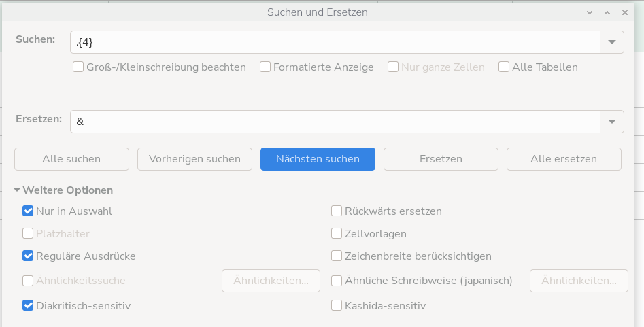Enable Rückwärts ersetzen checkbox

pyautogui.click(x=337, y=211)
